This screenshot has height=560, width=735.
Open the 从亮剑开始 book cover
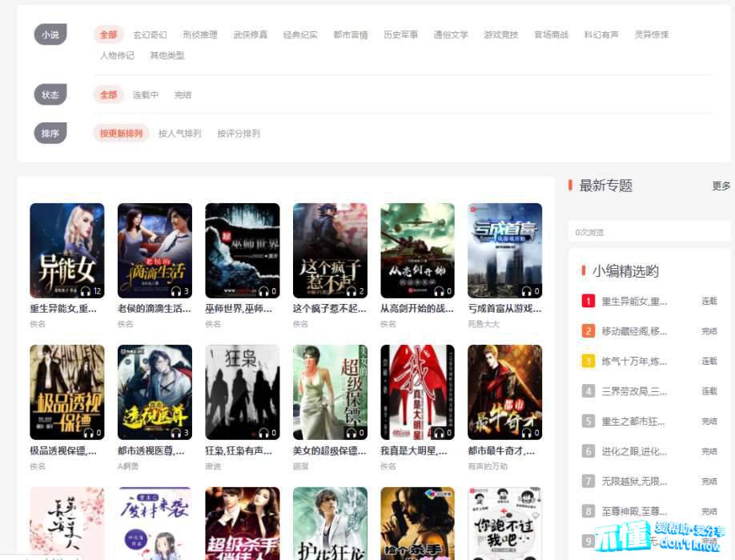click(418, 250)
